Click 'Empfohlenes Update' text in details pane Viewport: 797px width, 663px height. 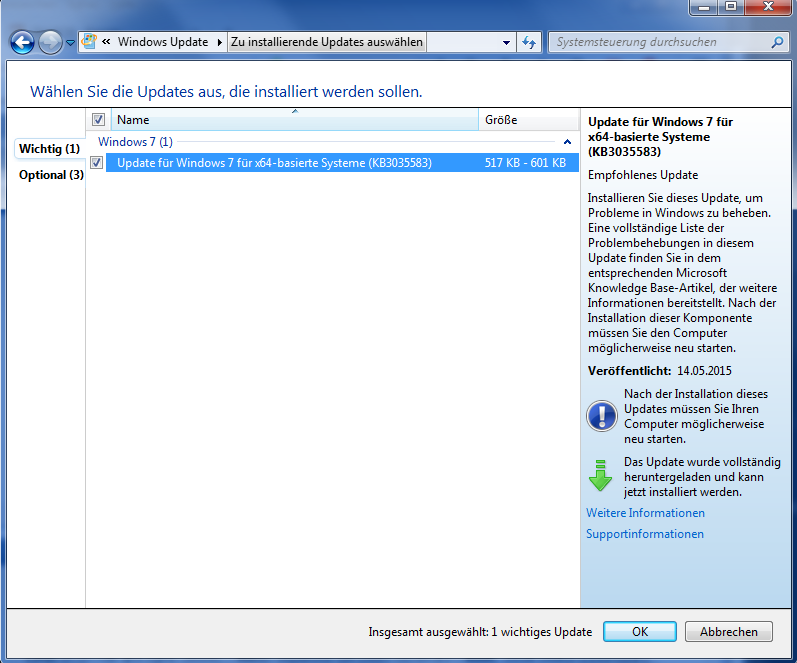click(643, 175)
